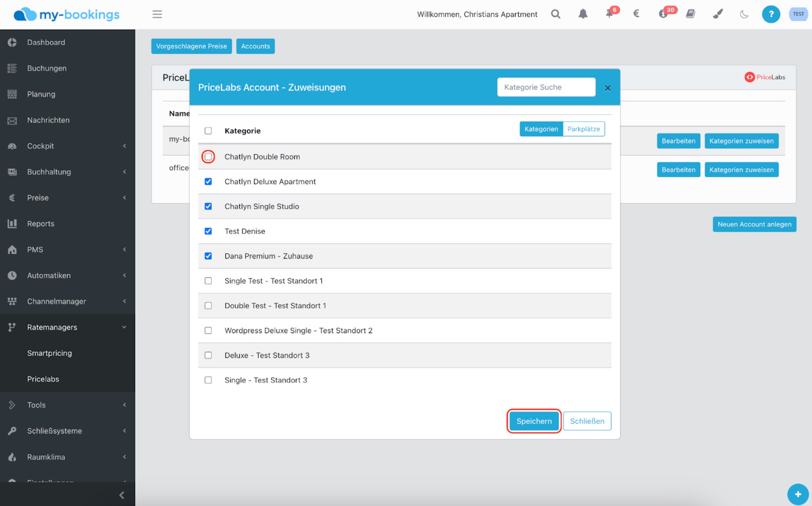Image resolution: width=812 pixels, height=506 pixels.
Task: Check the Chatlyn Double Room checkbox
Action: [x=208, y=157]
